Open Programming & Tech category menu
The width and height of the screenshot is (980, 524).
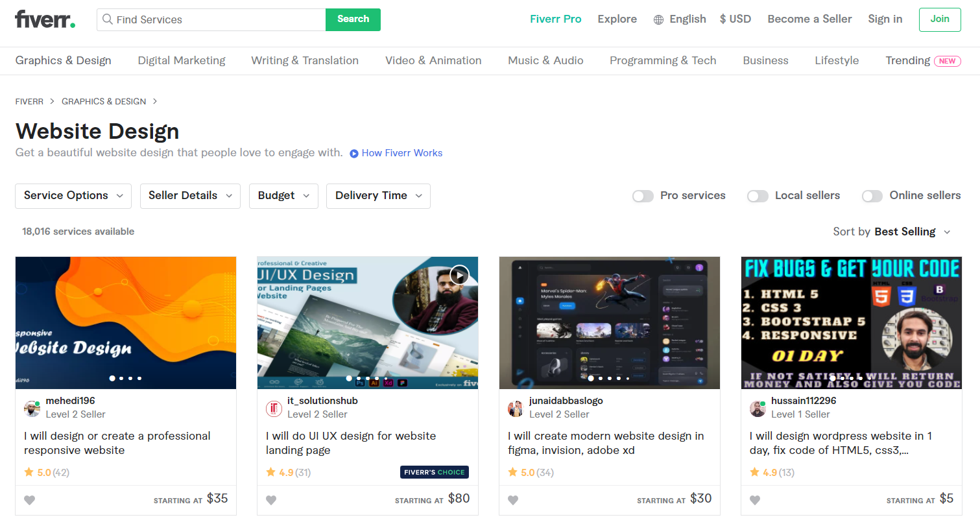click(663, 60)
